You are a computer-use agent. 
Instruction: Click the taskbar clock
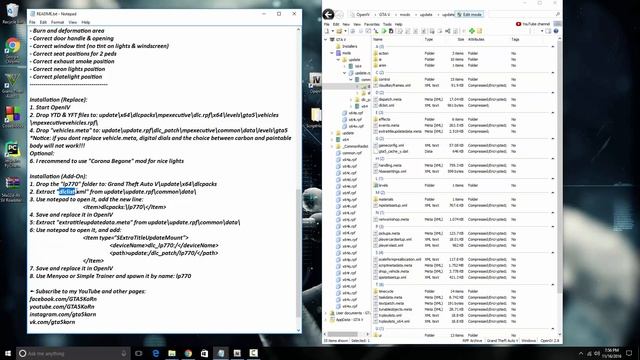click(x=611, y=353)
